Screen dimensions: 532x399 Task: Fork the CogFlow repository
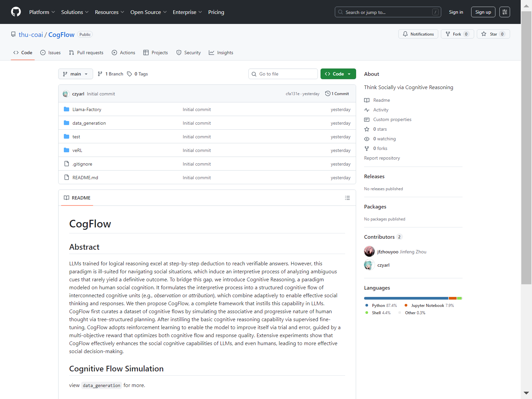(x=458, y=34)
